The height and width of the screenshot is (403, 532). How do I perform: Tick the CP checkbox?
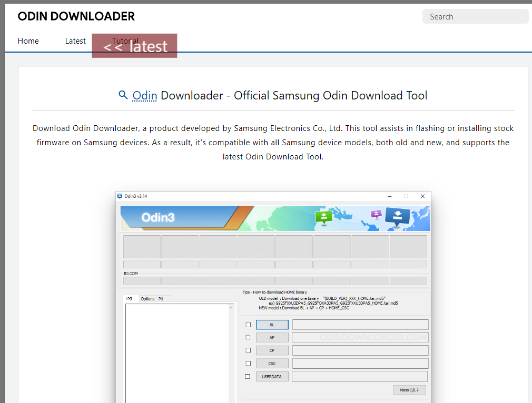249,350
